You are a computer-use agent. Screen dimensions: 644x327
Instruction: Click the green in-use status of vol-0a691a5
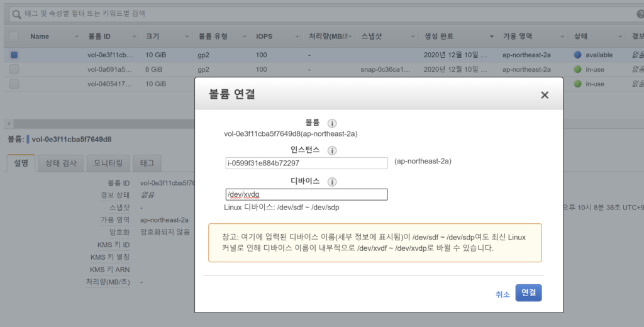click(x=578, y=69)
